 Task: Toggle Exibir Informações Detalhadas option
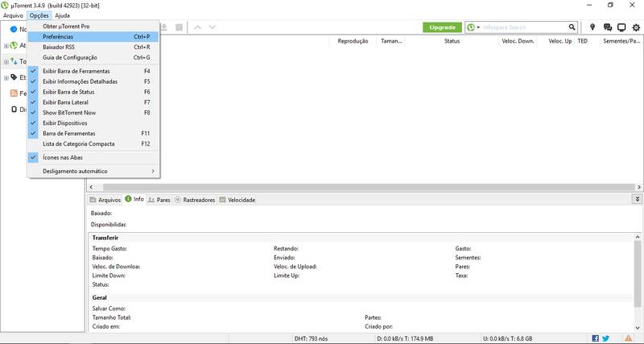coord(93,81)
